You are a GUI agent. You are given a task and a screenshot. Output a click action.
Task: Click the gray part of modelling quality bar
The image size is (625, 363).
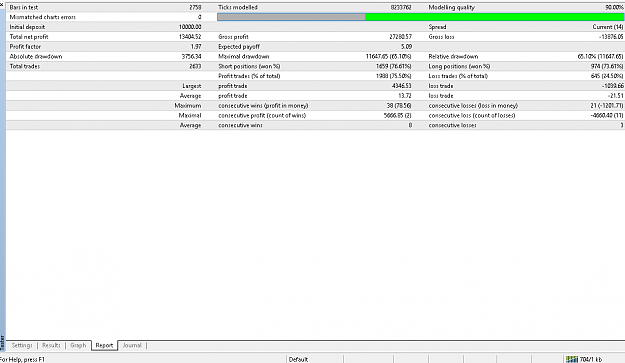point(291,17)
